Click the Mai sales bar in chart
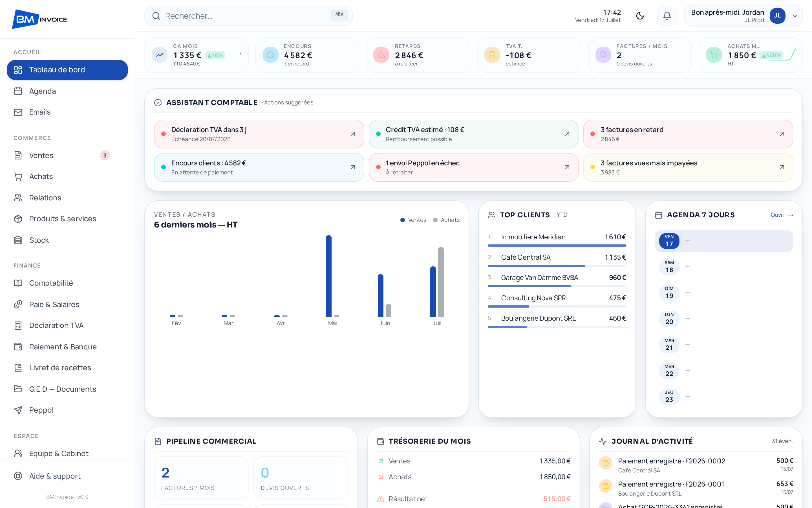Image resolution: width=812 pixels, height=508 pixels. 328,276
